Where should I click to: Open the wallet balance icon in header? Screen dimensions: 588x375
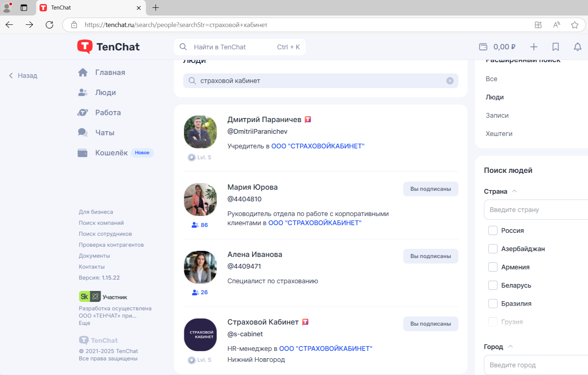pyautogui.click(x=483, y=47)
